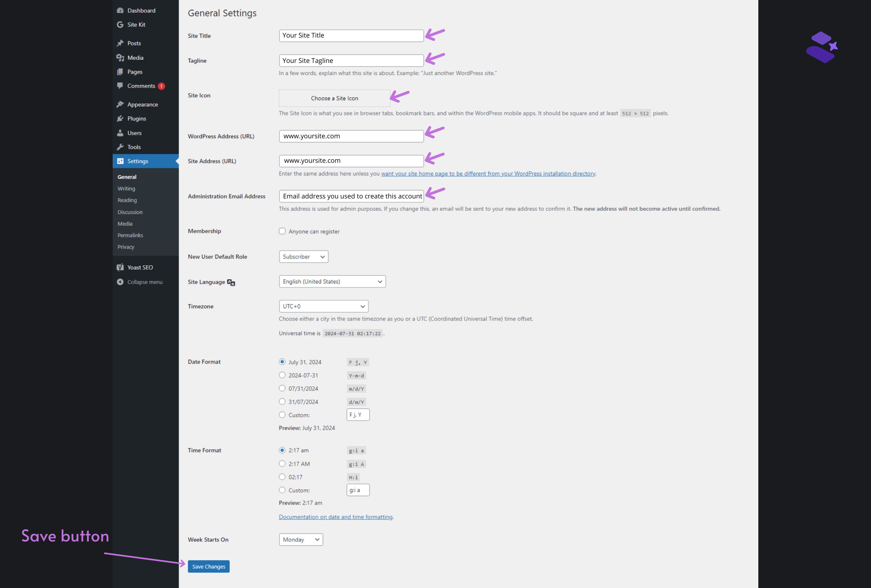
Task: Click Save Changes button
Action: click(208, 566)
